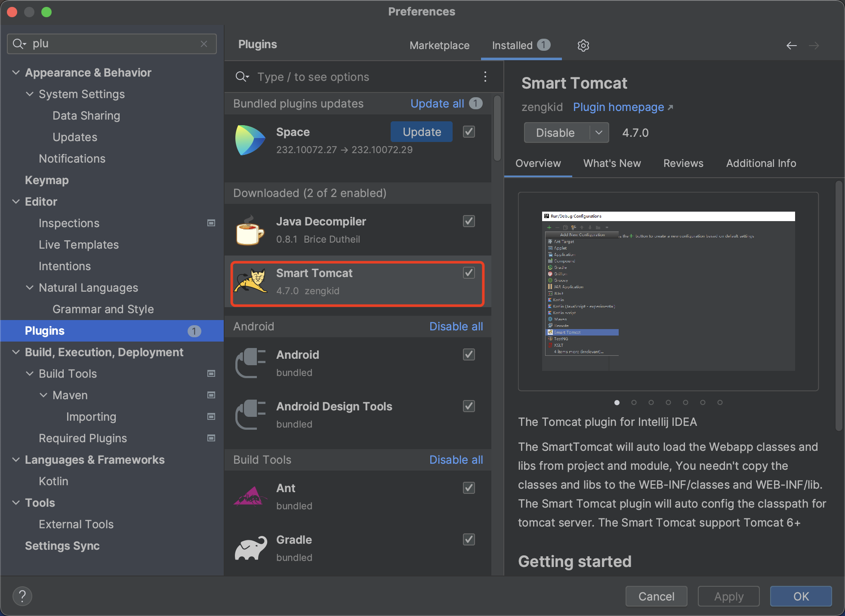Toggle the Java Decompiler checkbox

click(x=469, y=221)
